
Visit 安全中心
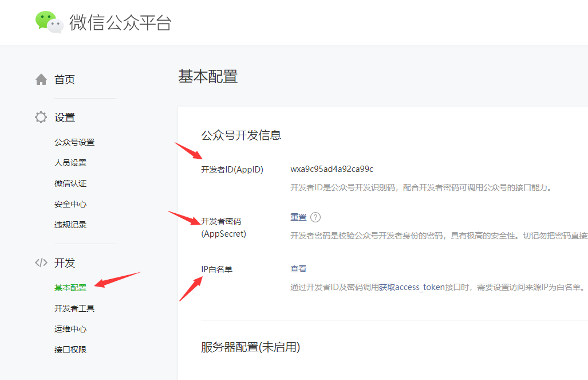72,203
